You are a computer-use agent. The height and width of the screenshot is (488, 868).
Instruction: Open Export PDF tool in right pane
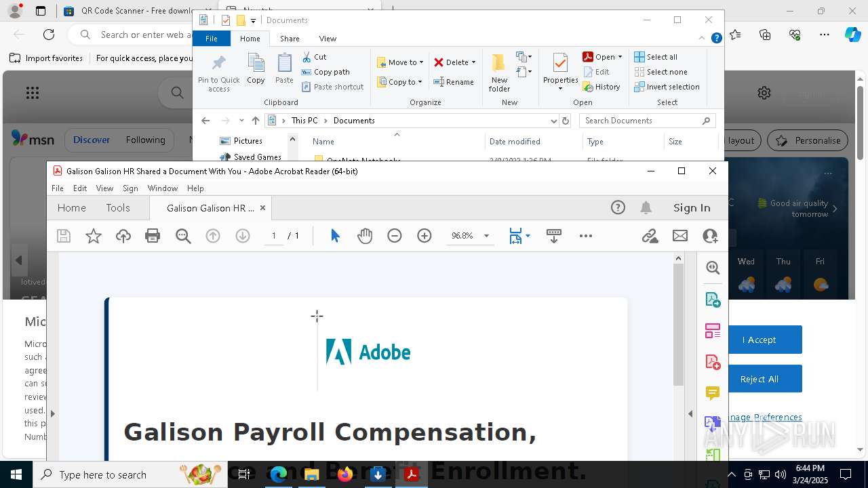[x=713, y=300]
